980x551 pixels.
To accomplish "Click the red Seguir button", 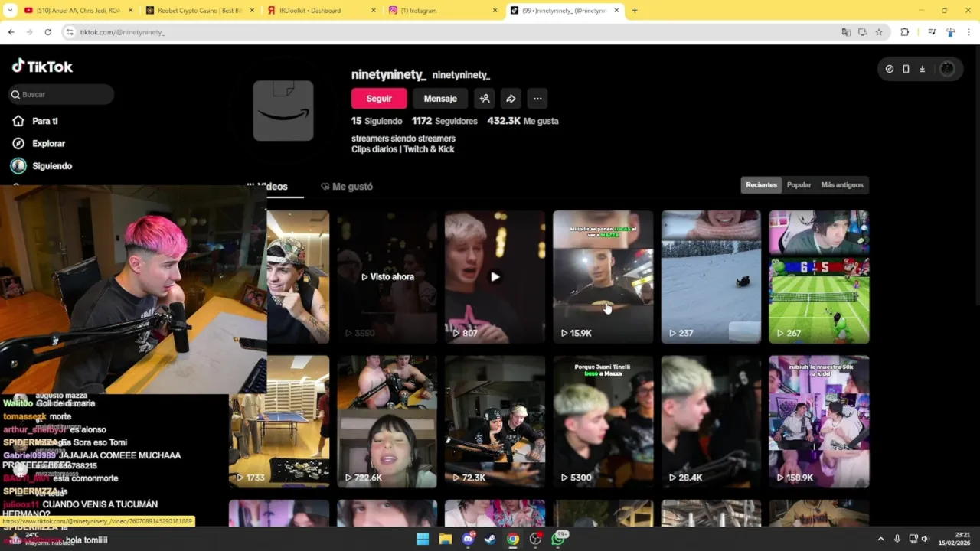I will (x=379, y=99).
